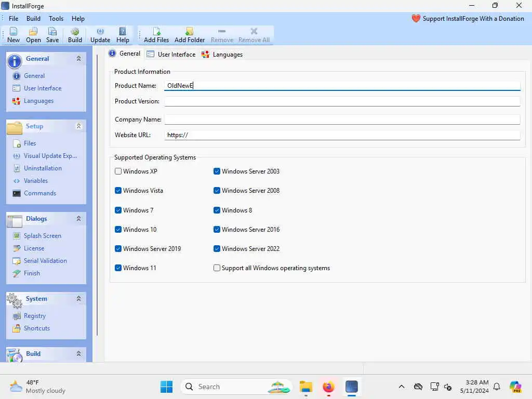Toggle the Windows Server 2022 checkbox
Viewport: 532px width, 399px height.
[x=217, y=249]
